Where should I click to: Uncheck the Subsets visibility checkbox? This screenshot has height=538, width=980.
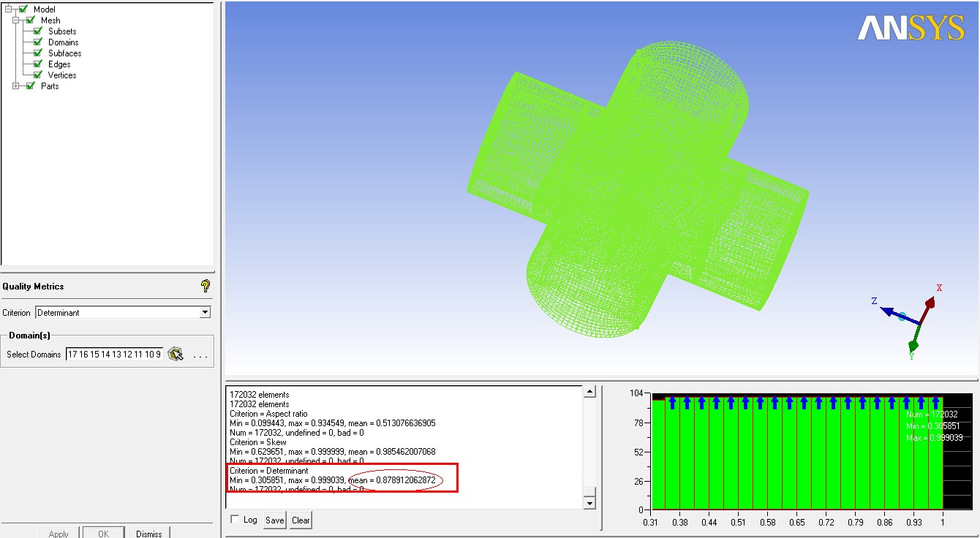(38, 31)
